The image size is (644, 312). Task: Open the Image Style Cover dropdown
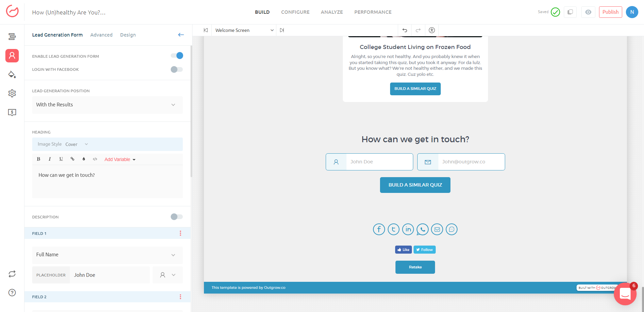(x=77, y=144)
